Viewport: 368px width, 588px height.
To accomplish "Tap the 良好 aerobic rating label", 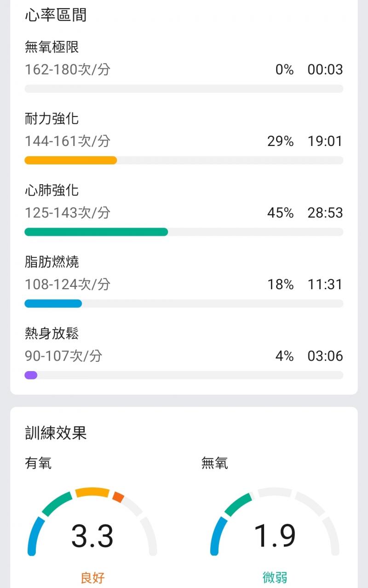I will point(92,577).
